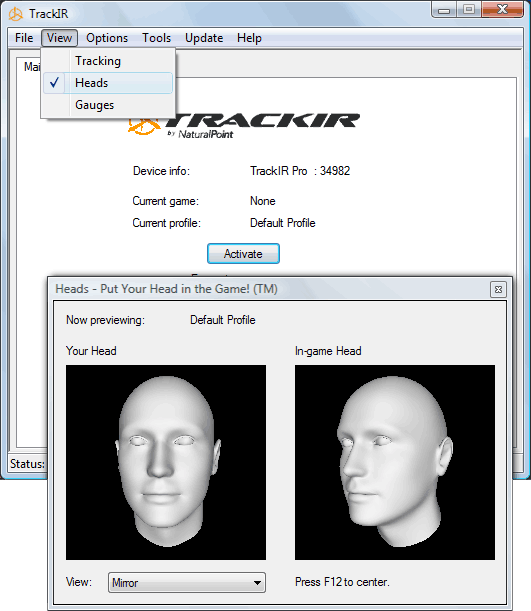
Task: Open the Tools menu
Action: (156, 38)
